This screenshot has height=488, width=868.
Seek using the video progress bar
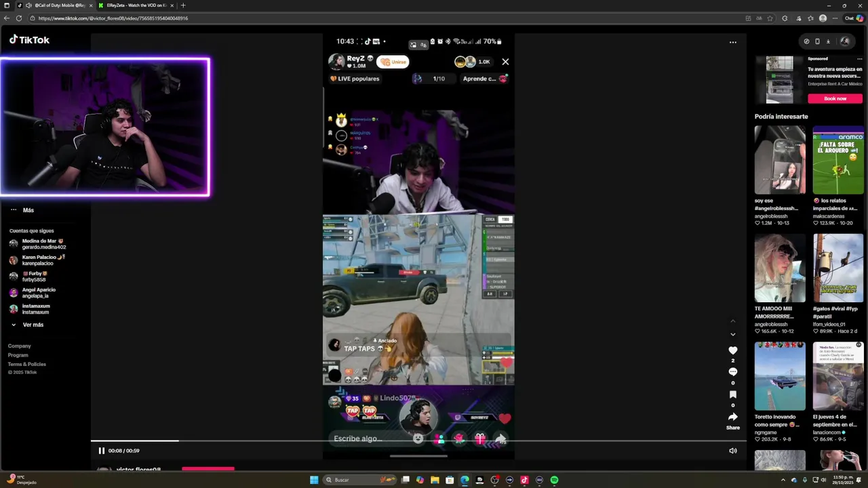pos(418,441)
